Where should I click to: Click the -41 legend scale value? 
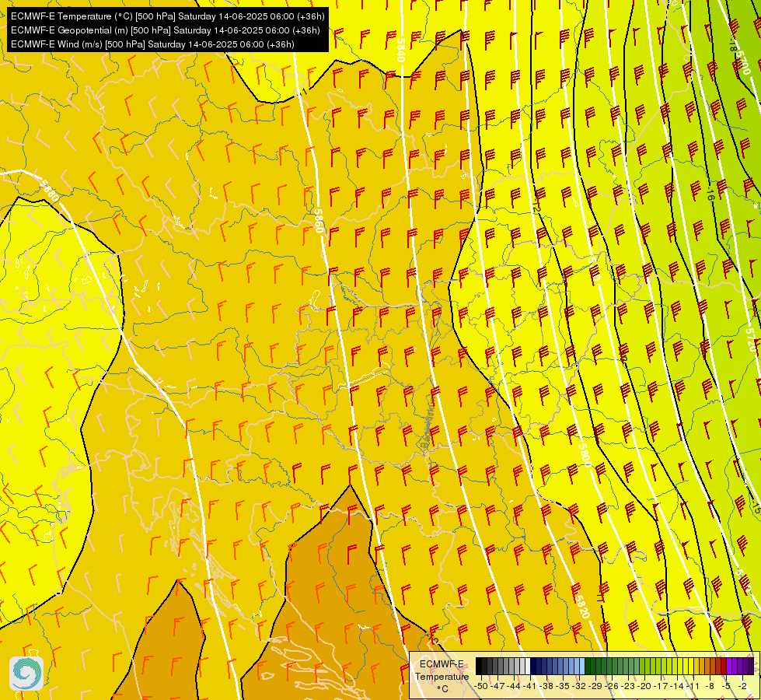(530, 686)
